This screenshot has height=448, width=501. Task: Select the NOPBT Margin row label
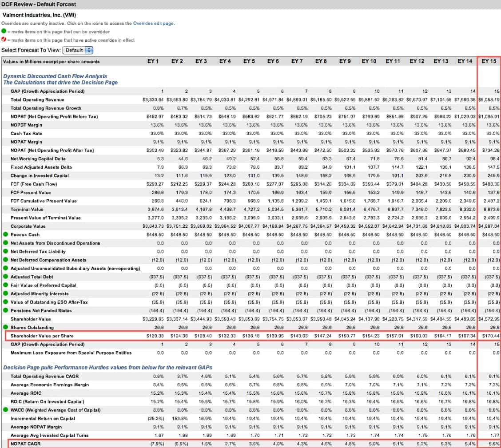click(x=26, y=125)
